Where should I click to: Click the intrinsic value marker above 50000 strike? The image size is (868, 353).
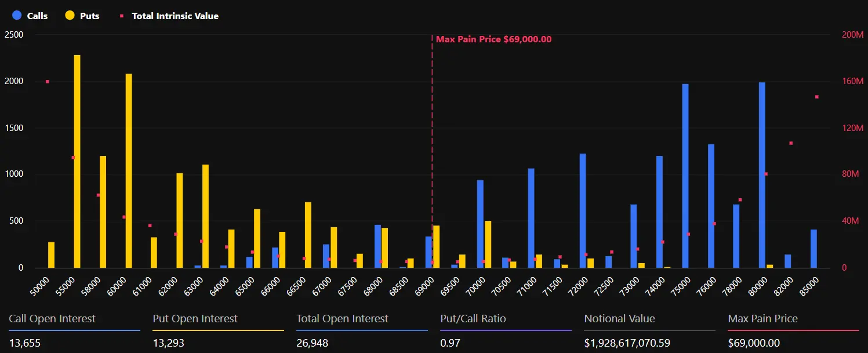pyautogui.click(x=48, y=82)
